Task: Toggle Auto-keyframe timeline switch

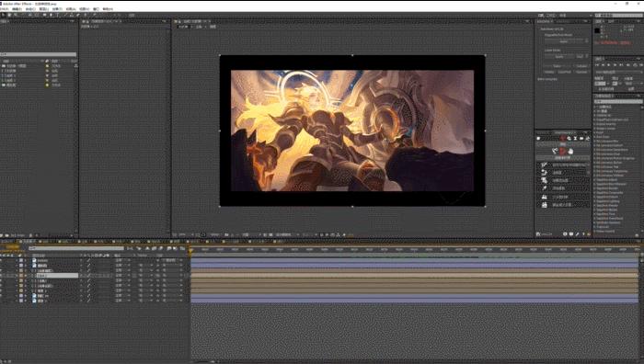Action: pos(176,248)
